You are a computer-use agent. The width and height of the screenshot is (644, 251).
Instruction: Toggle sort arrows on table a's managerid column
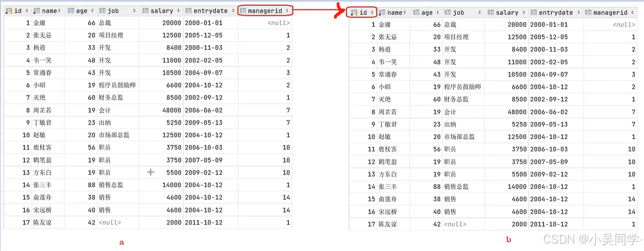point(287,11)
